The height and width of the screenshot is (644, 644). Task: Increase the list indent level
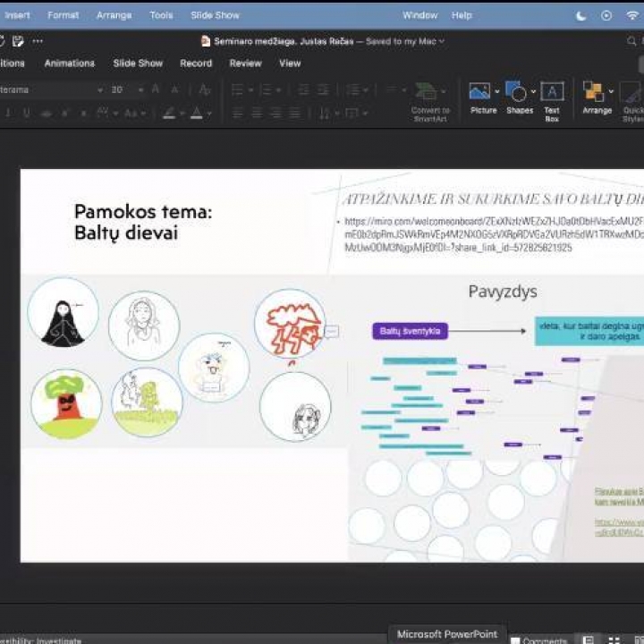323,89
